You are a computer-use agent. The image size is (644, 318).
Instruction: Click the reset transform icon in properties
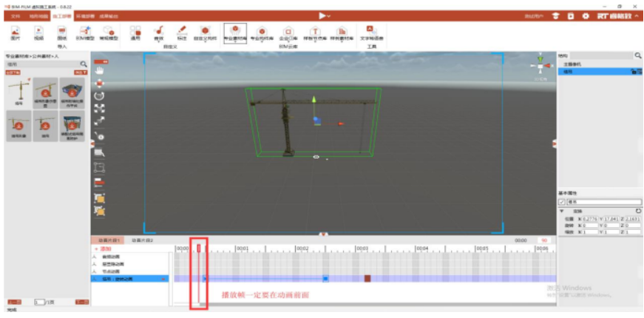tap(638, 210)
